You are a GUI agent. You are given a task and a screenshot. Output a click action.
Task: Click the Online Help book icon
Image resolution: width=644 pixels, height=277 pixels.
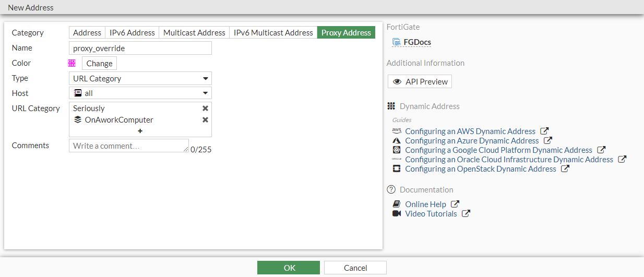[x=397, y=204]
